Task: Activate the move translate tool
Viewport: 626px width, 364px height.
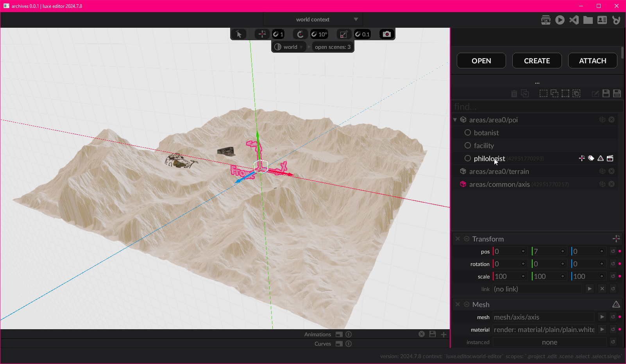Action: click(262, 34)
